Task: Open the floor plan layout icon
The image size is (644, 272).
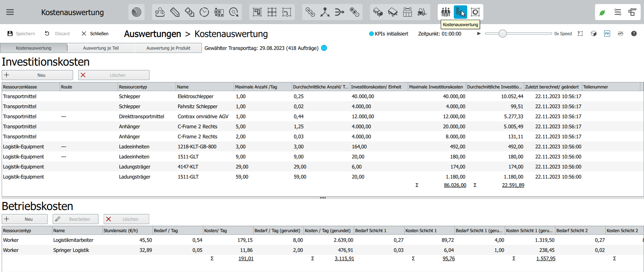Action: pyautogui.click(x=257, y=12)
